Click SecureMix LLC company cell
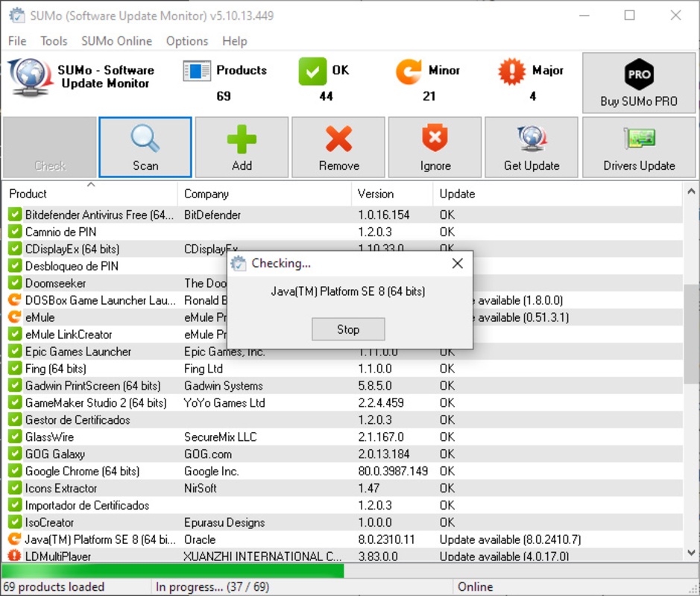Viewport: 700px width, 596px height. (221, 437)
